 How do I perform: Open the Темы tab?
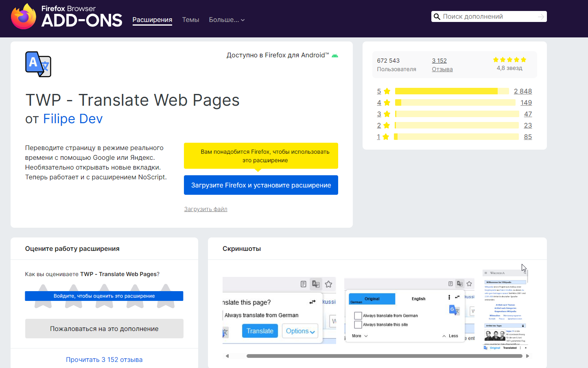(190, 20)
